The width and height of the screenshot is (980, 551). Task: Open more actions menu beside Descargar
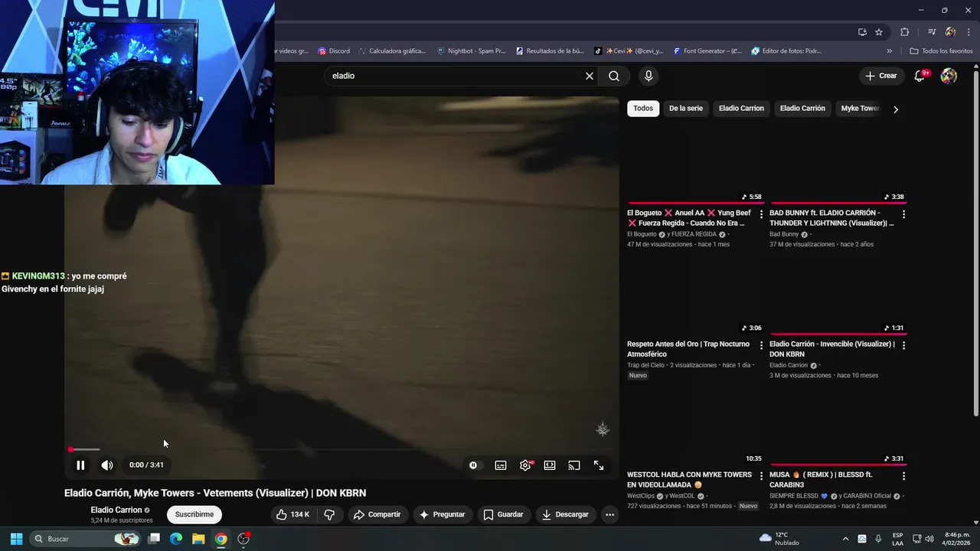[x=610, y=515]
